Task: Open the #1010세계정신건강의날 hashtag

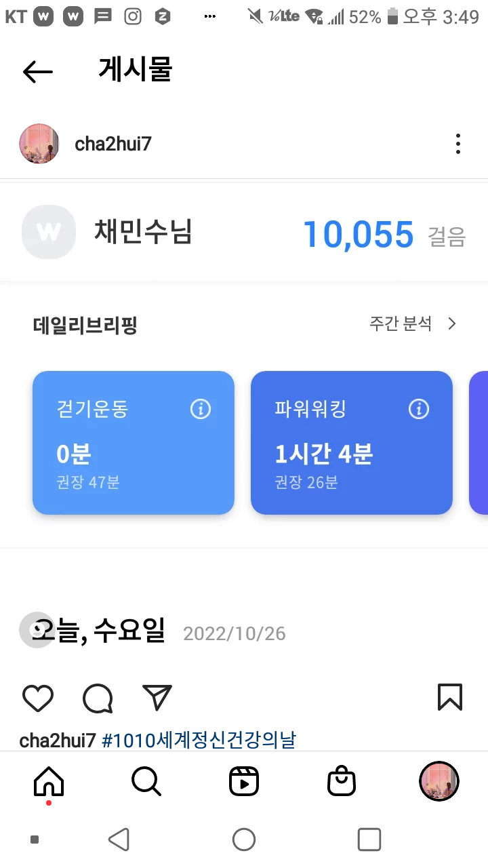Action: [199, 740]
